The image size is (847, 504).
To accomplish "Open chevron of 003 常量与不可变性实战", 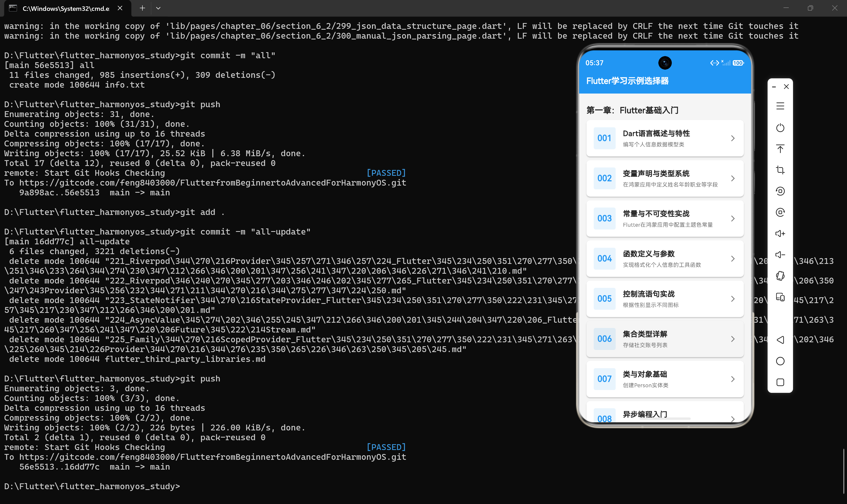I will click(733, 218).
